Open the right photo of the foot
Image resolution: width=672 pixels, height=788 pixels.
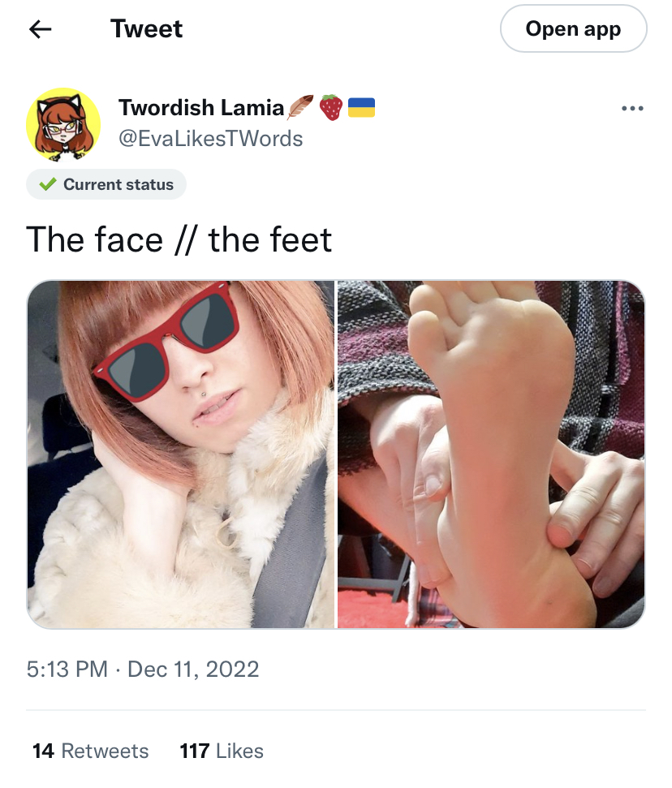pyautogui.click(x=491, y=454)
